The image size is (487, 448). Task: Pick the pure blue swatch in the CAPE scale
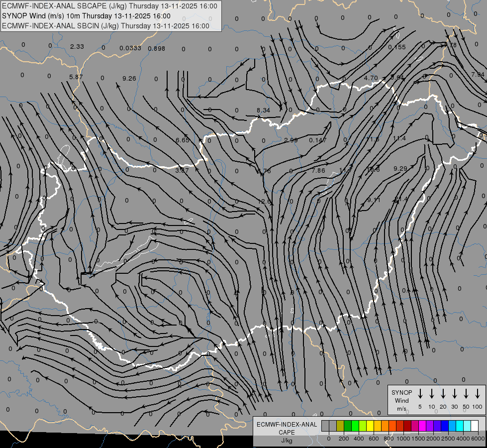[445, 426]
